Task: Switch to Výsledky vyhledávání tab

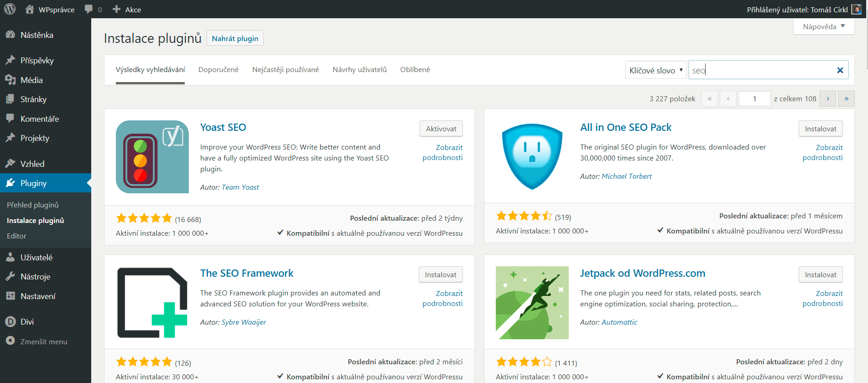Action: tap(150, 70)
